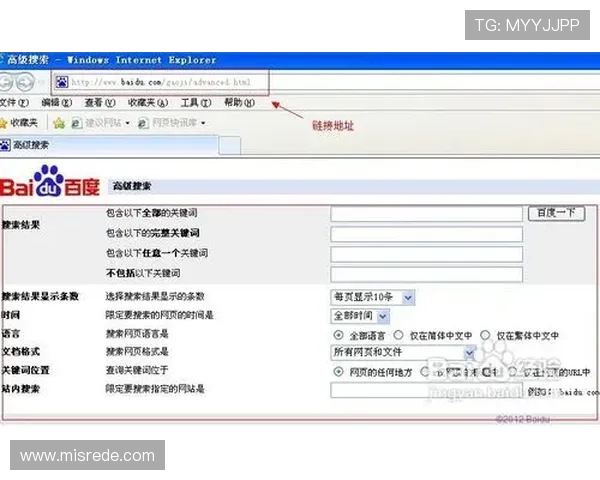This screenshot has width=600, height=480.
Task: Open the 收藏夹 favorites star button
Action: click(x=19, y=123)
